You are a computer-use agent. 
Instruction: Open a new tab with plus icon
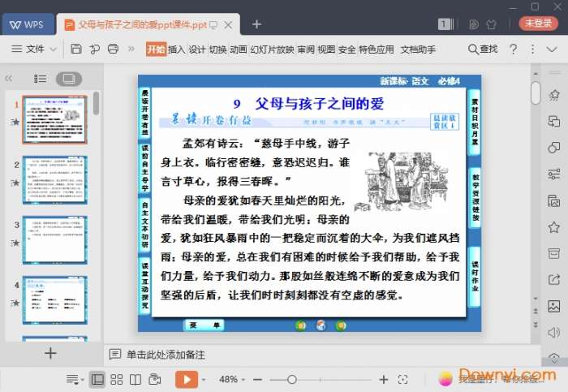pyautogui.click(x=256, y=24)
